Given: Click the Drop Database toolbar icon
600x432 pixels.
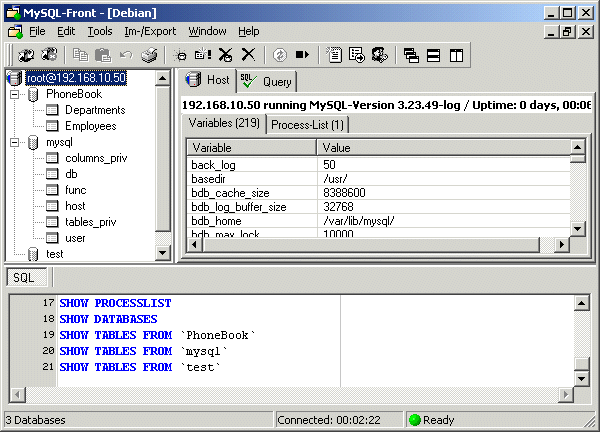Looking at the screenshot, I should tap(225, 55).
